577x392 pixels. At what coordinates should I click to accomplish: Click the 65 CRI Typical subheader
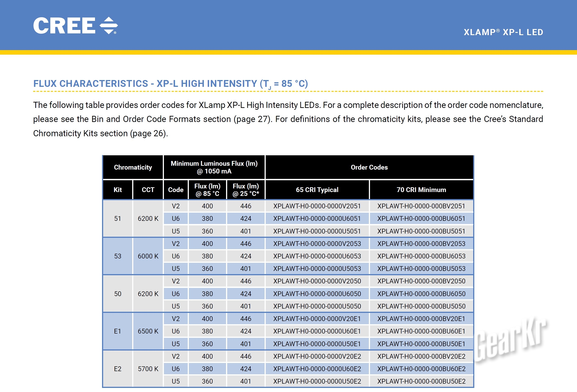(x=317, y=190)
